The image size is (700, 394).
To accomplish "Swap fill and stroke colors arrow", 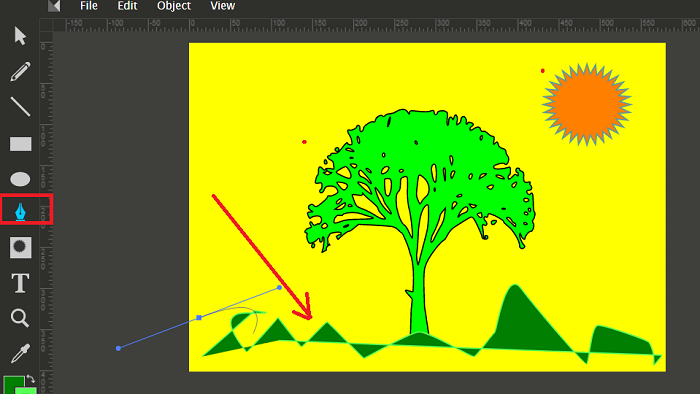I will pyautogui.click(x=30, y=379).
